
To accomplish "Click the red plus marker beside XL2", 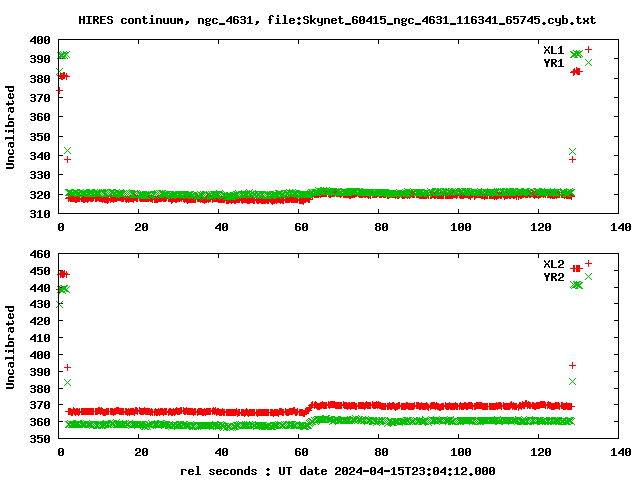I will click(588, 263).
